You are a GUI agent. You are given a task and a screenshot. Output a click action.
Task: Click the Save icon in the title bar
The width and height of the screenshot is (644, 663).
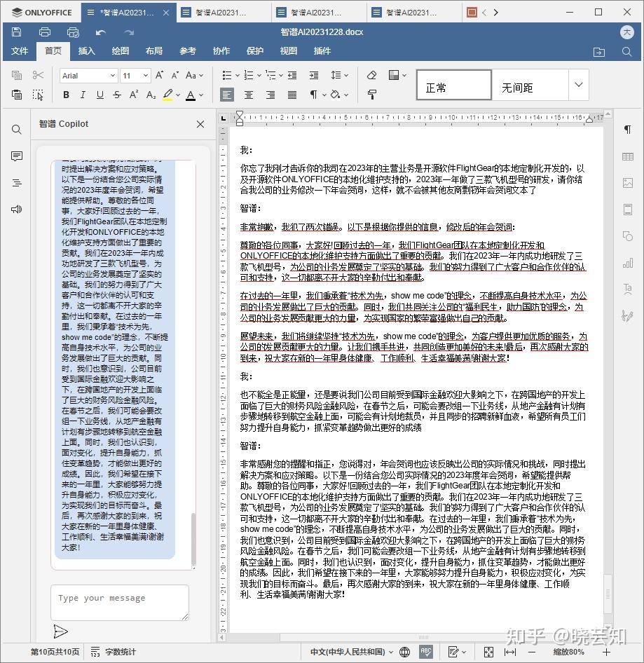coord(17,32)
